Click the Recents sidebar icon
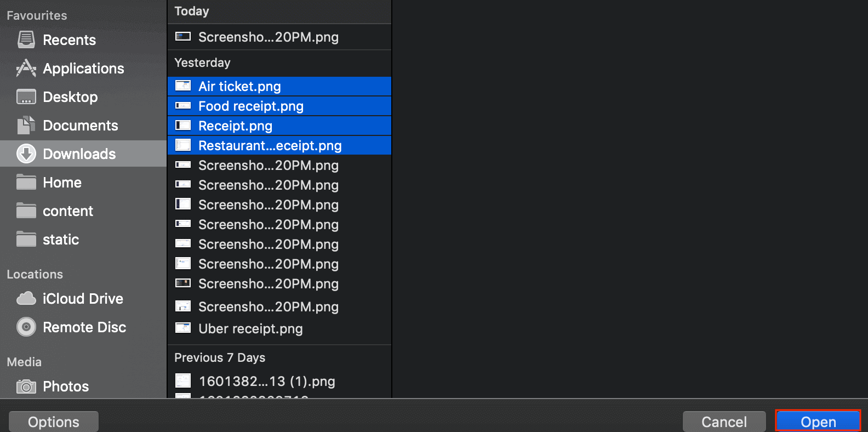 click(26, 39)
